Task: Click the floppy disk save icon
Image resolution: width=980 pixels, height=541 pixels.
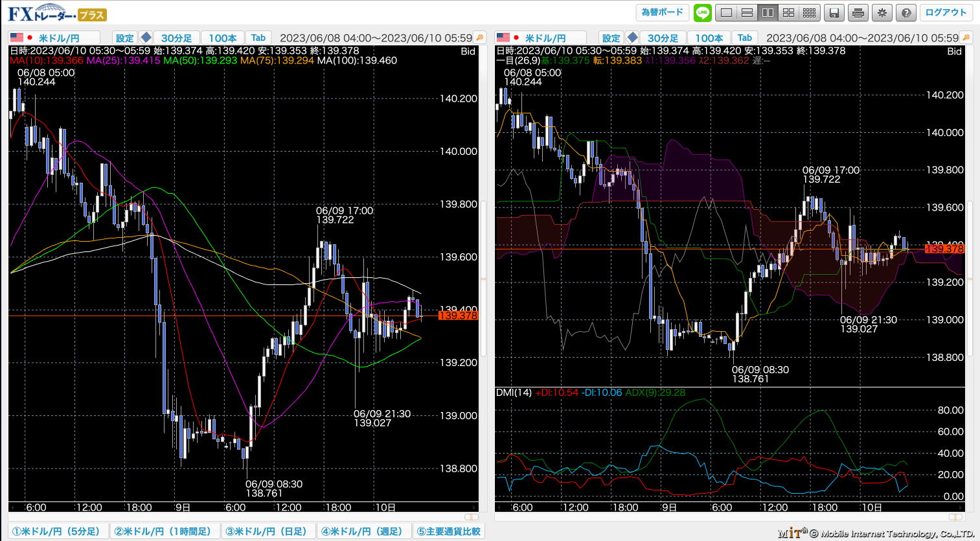Action: [834, 13]
